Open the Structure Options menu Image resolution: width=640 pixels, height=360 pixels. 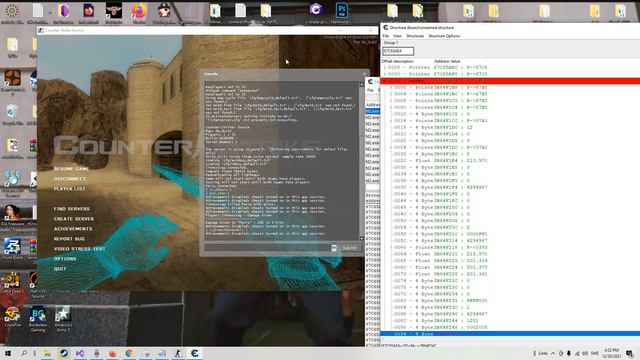click(x=444, y=36)
